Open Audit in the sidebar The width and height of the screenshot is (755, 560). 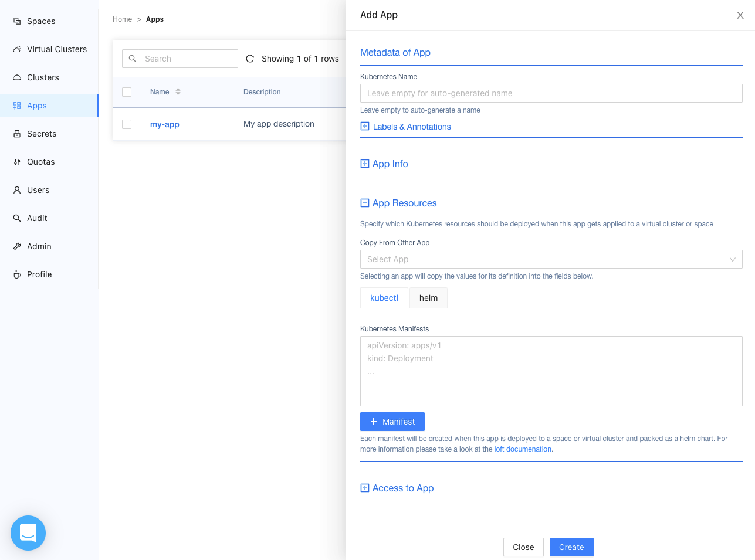click(x=49, y=218)
